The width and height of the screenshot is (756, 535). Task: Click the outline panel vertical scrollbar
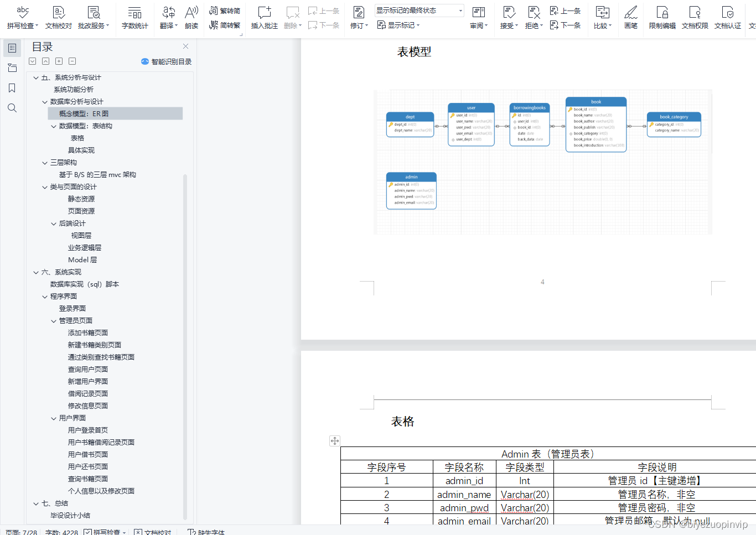coord(185,347)
